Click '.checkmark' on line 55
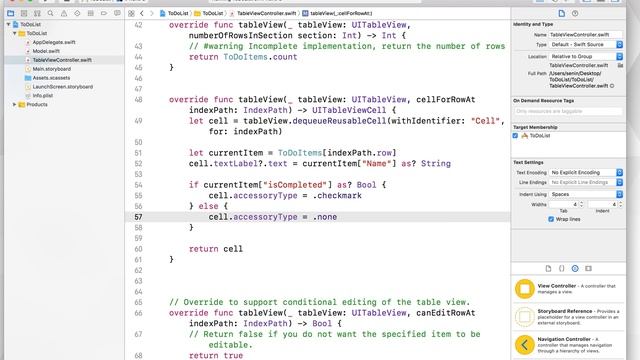640x360 pixels. (337, 196)
